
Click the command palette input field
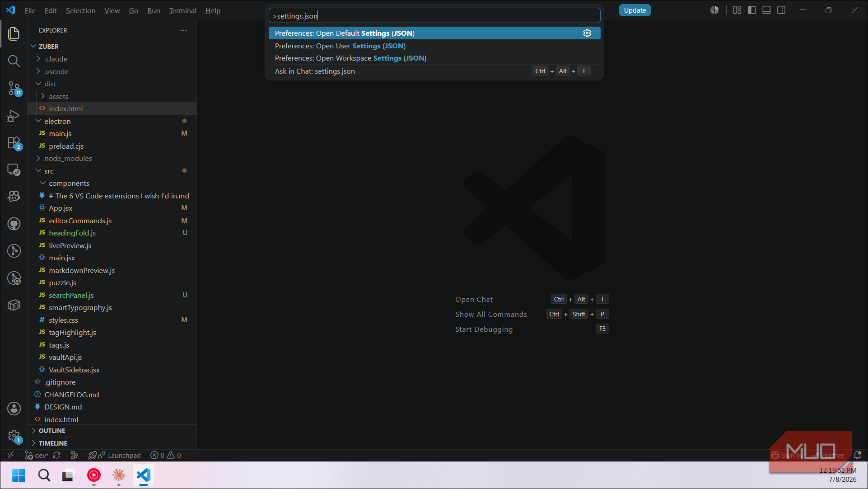coord(434,16)
